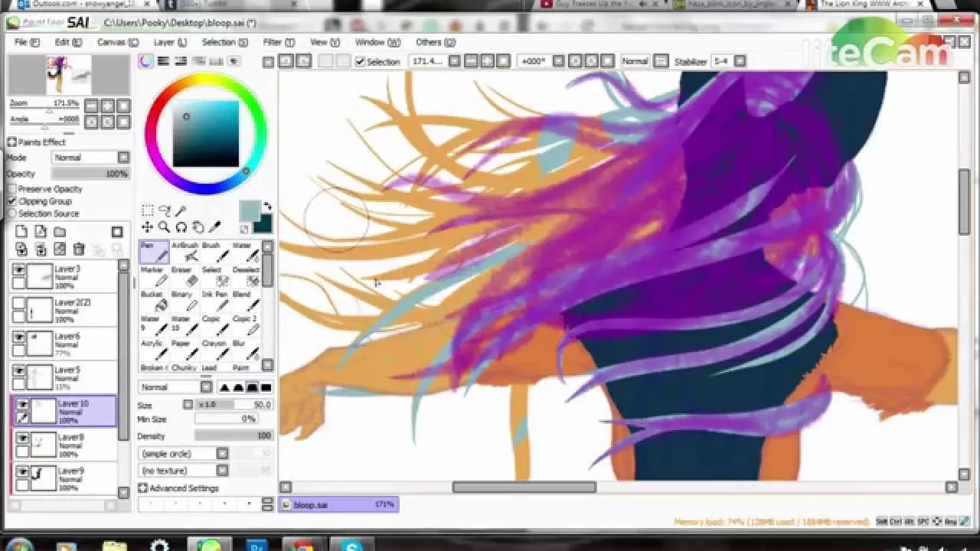Screen dimensions: 980x551
Task: Open the (no texture) brush texture dropdown
Action: (x=184, y=471)
